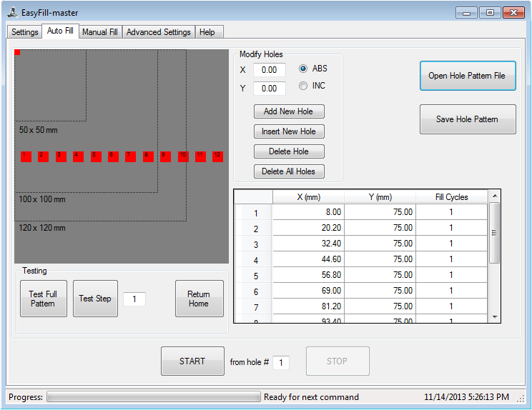The height and width of the screenshot is (410, 532).
Task: Click the scroll down arrow of hole table
Action: pos(495,317)
